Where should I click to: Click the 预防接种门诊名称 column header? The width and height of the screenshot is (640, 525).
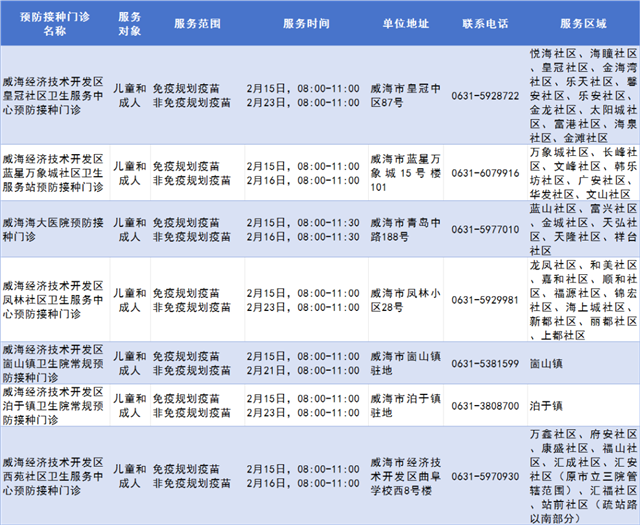pyautogui.click(x=53, y=23)
